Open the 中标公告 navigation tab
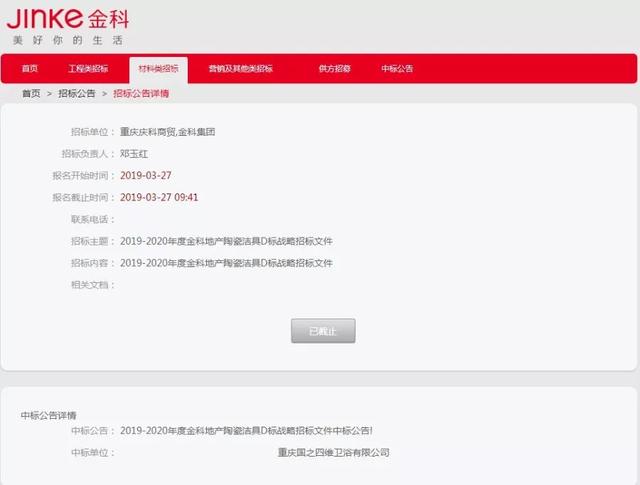Image resolution: width=640 pixels, height=485 pixels. [x=397, y=69]
